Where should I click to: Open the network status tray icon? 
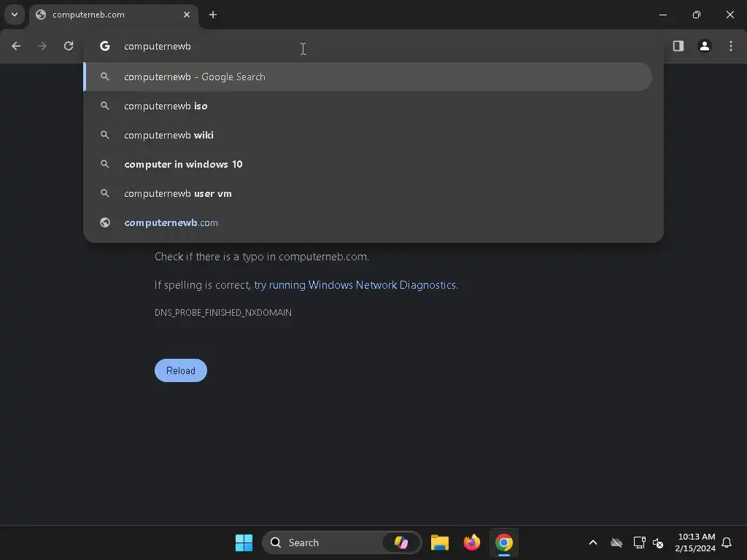(x=639, y=542)
